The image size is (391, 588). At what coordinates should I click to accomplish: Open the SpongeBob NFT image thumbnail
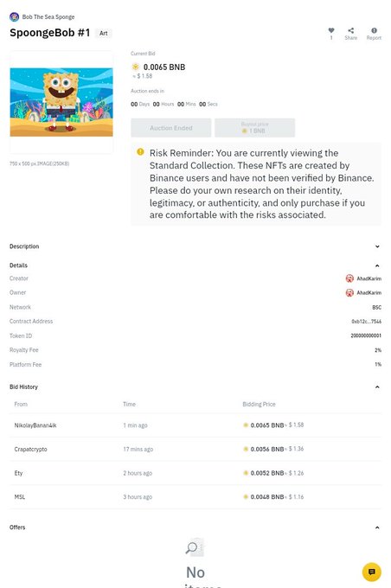tap(61, 102)
